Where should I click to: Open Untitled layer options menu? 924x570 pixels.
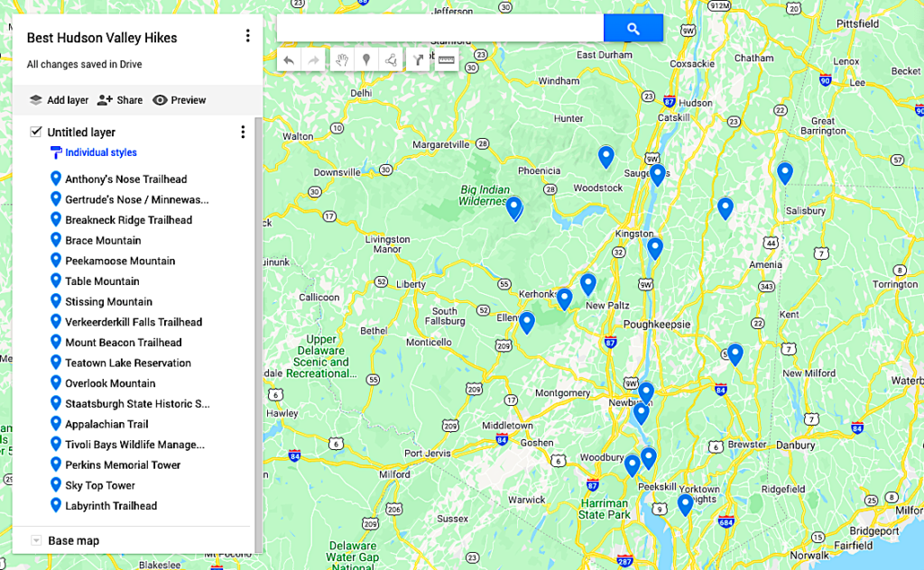(242, 132)
